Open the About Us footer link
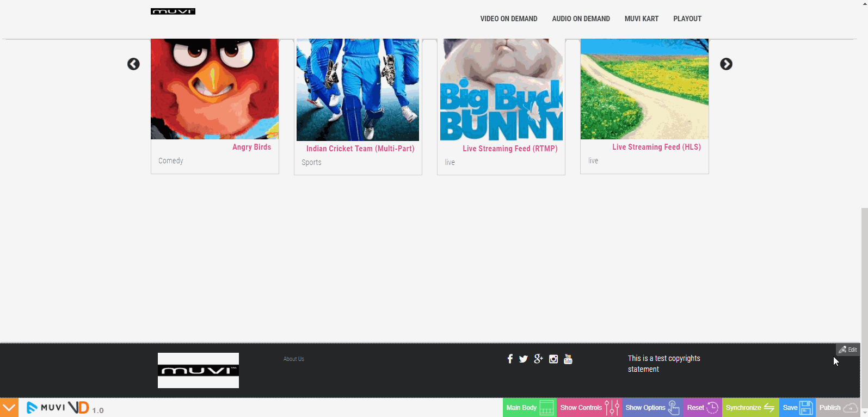Viewport: 868px width, 417px height. 294,359
